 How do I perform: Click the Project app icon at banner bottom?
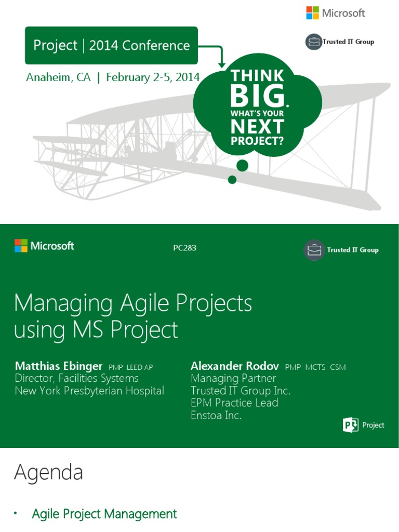pyautogui.click(x=351, y=425)
